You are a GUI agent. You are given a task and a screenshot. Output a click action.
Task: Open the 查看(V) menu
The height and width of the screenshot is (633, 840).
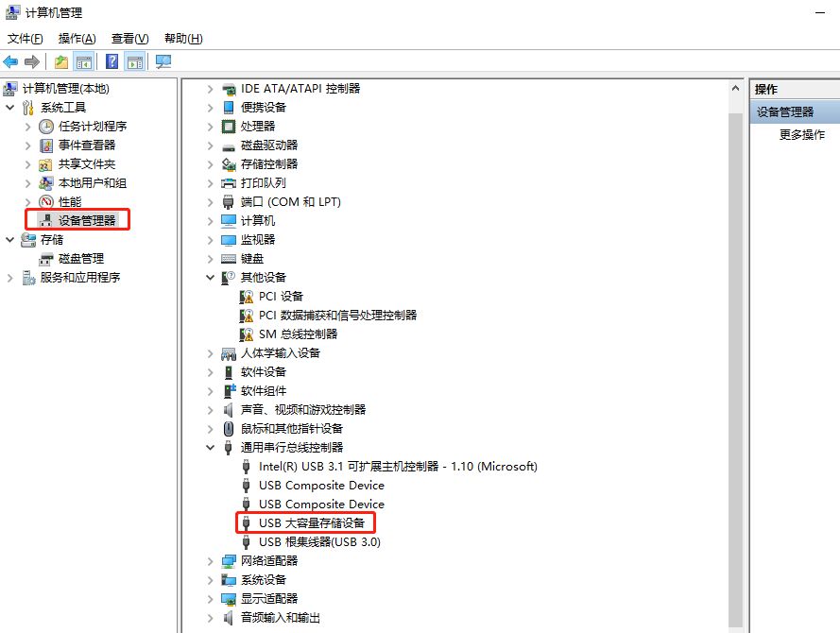[129, 39]
